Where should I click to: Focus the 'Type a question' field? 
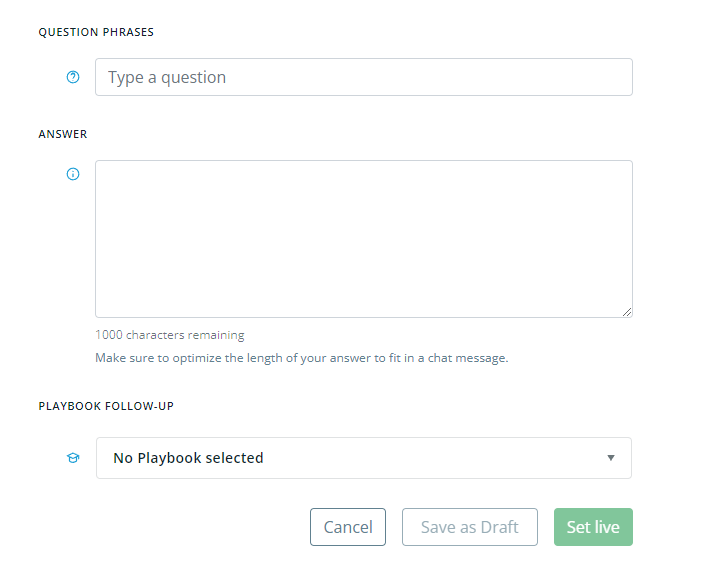pyautogui.click(x=363, y=77)
